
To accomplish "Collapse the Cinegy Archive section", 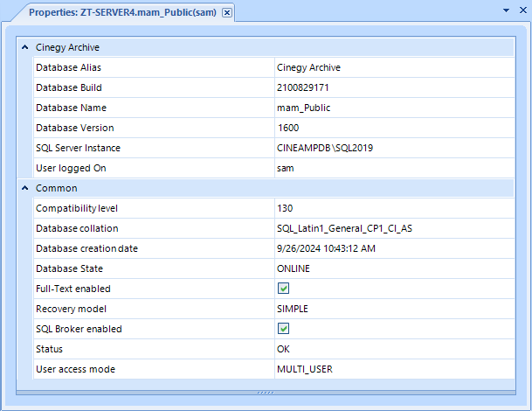I will tap(24, 47).
